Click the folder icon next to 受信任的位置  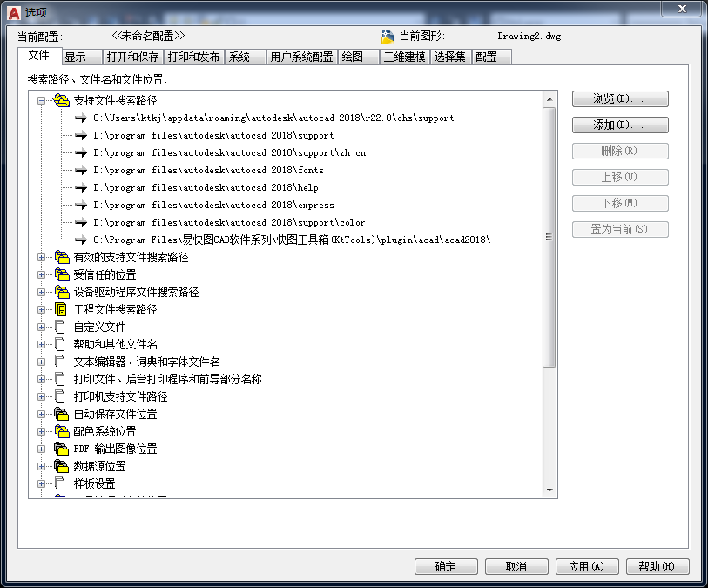pyautogui.click(x=61, y=274)
